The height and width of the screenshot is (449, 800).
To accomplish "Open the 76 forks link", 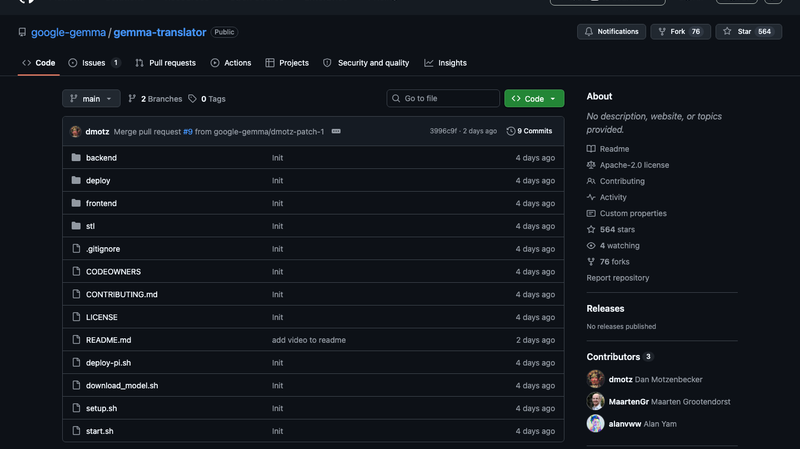I will [x=614, y=262].
